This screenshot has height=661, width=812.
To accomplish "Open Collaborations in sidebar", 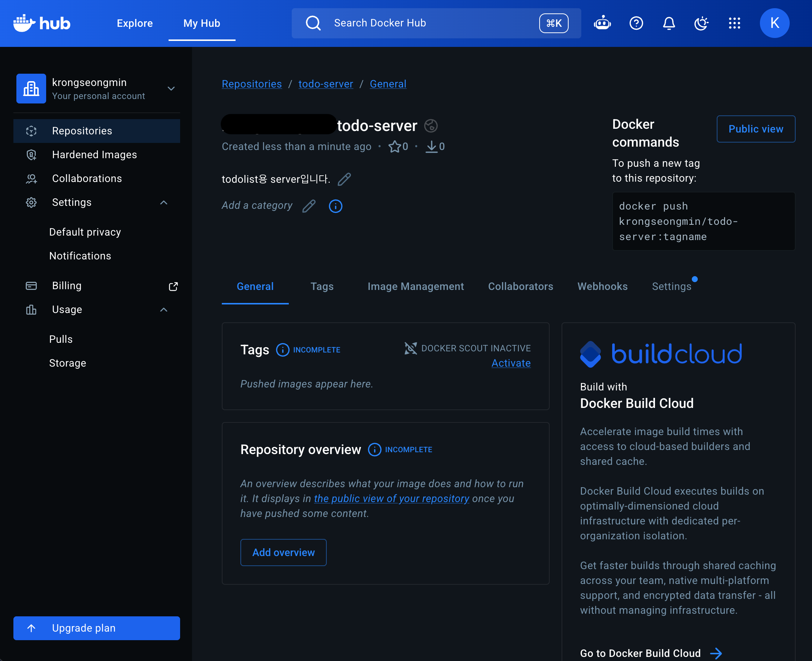I will coord(97,179).
